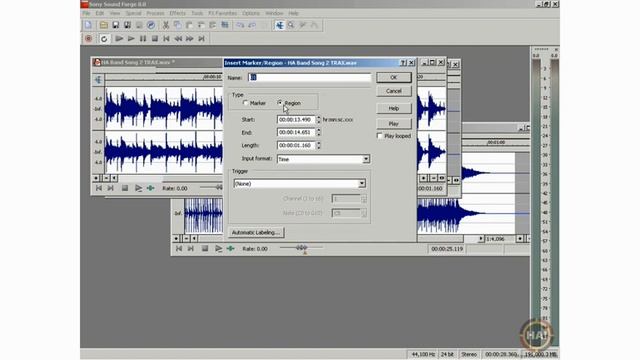640x360 pixels.
Task: Click Rewind in main transport bar
Action: [x=178, y=39]
